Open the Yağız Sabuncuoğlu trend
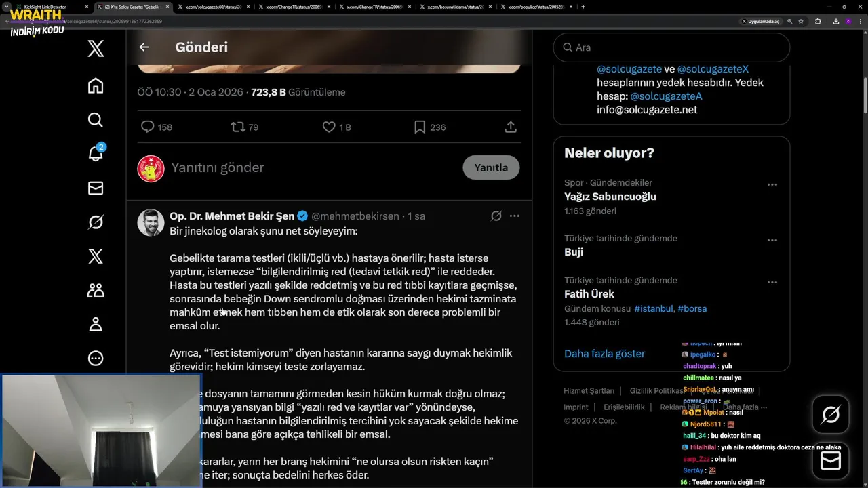This screenshot has width=868, height=488. click(610, 197)
